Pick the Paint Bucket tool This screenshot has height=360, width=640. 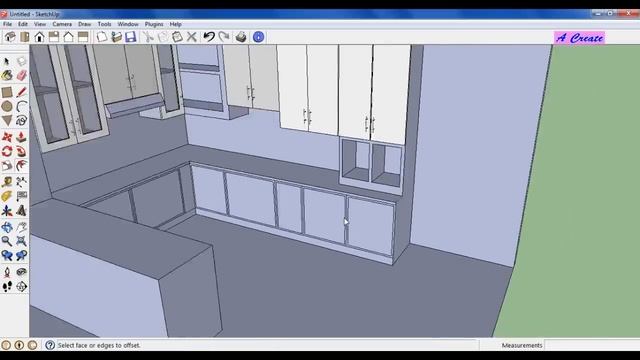7,75
